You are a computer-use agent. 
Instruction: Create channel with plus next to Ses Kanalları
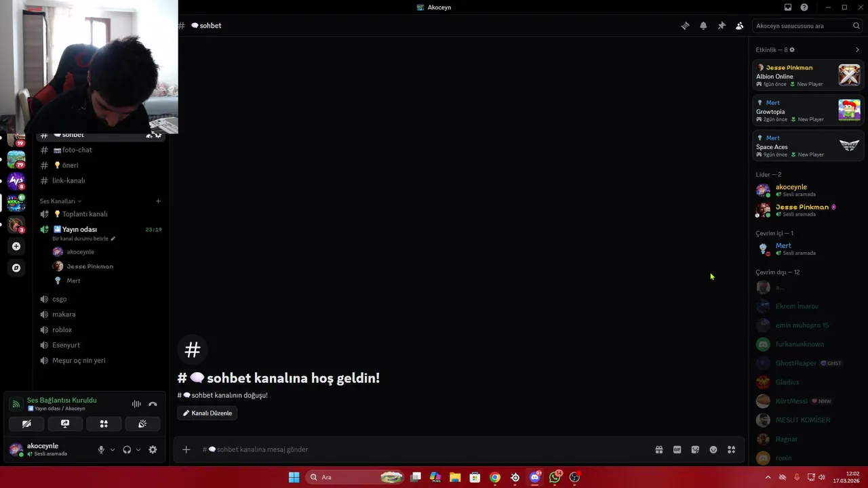tap(158, 201)
